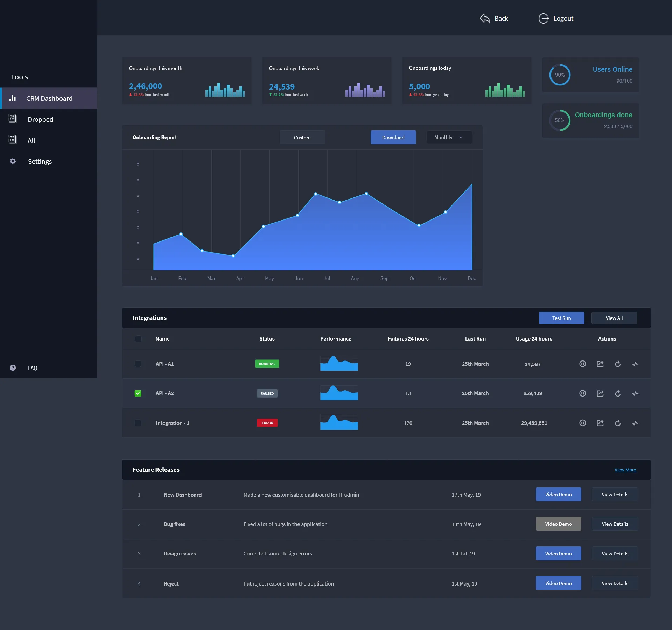The height and width of the screenshot is (630, 672).
Task: Select All in the Tools sidebar
Action: click(x=31, y=140)
